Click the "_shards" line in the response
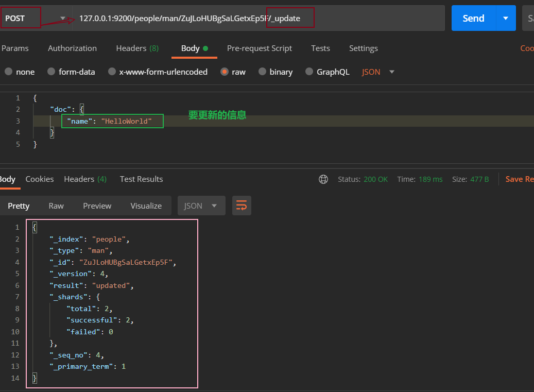534x392 pixels. point(75,297)
